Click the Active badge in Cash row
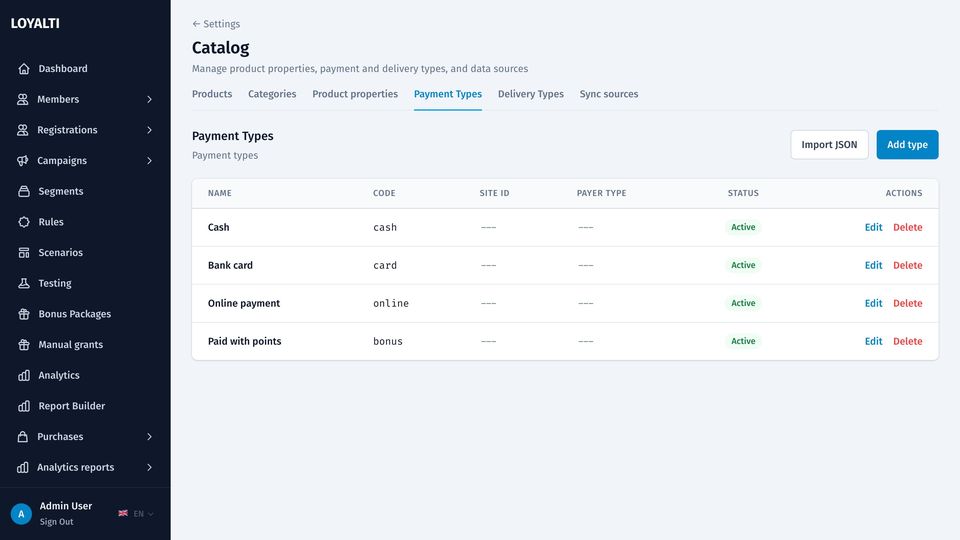960x540 pixels. pyautogui.click(x=743, y=227)
